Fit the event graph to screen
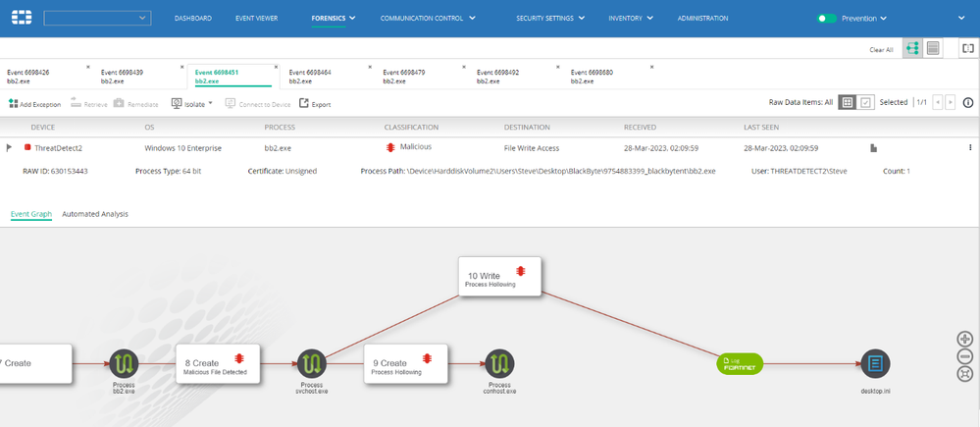 coord(965,374)
